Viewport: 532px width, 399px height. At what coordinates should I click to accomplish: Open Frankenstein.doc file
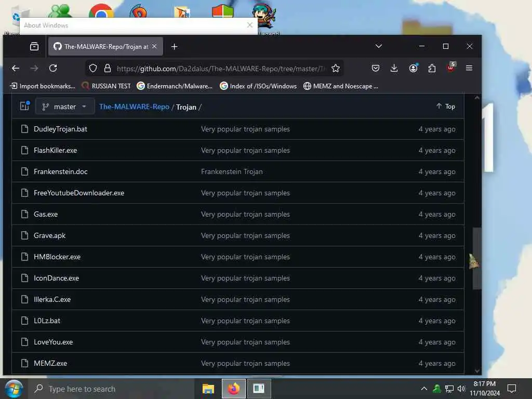click(61, 171)
